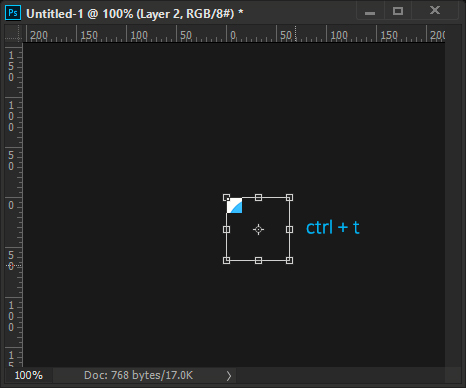Click the bottom-right transform corner handle
Image resolution: width=466 pixels, height=388 pixels.
[x=289, y=260]
